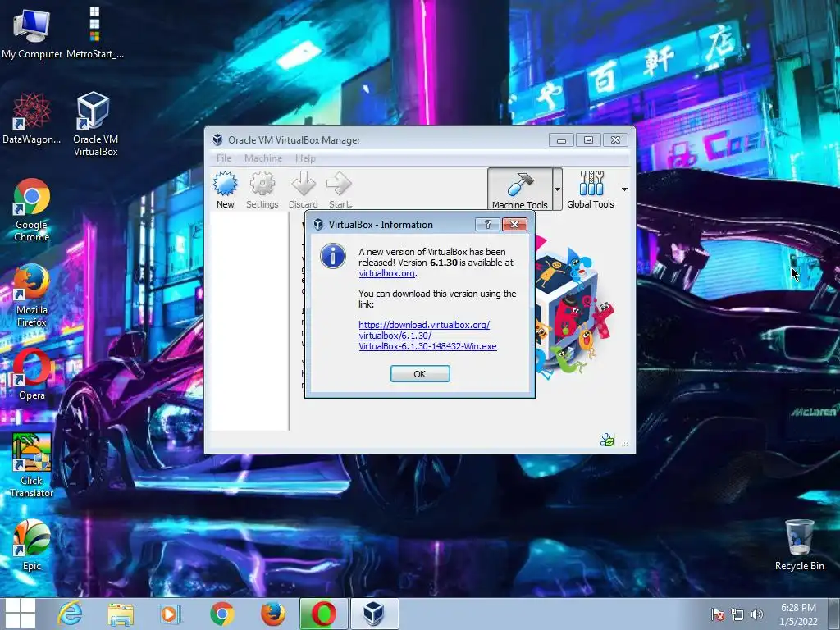Viewport: 840px width, 630px height.
Task: Open File Explorer from the taskbar
Action: tap(121, 614)
